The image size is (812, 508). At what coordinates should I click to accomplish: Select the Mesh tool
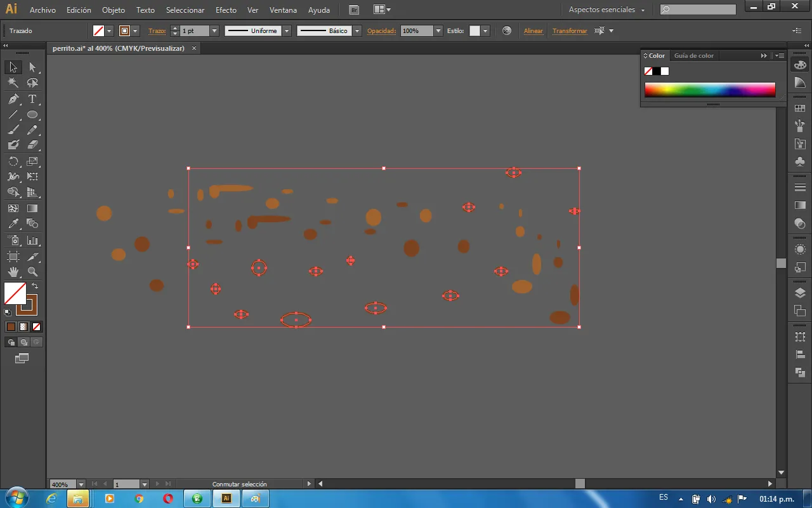(13, 208)
